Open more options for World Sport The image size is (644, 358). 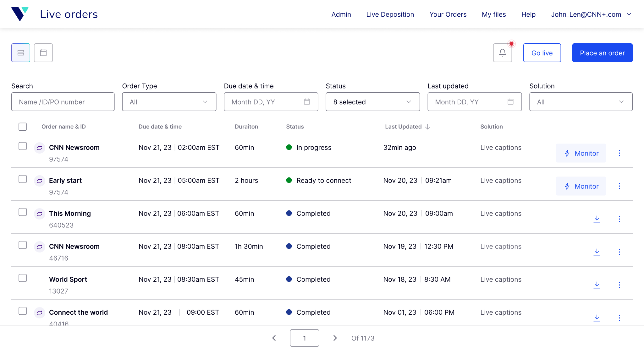619,285
